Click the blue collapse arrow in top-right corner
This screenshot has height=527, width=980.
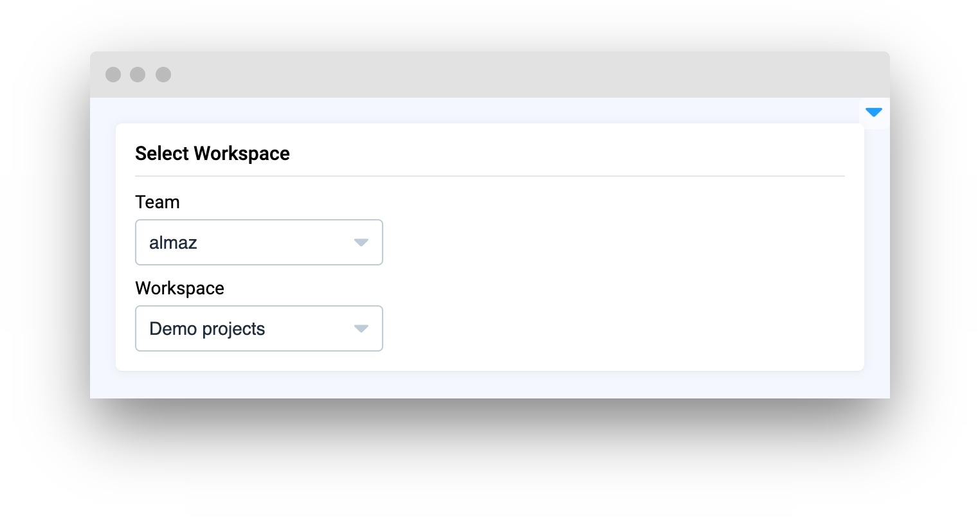(874, 112)
